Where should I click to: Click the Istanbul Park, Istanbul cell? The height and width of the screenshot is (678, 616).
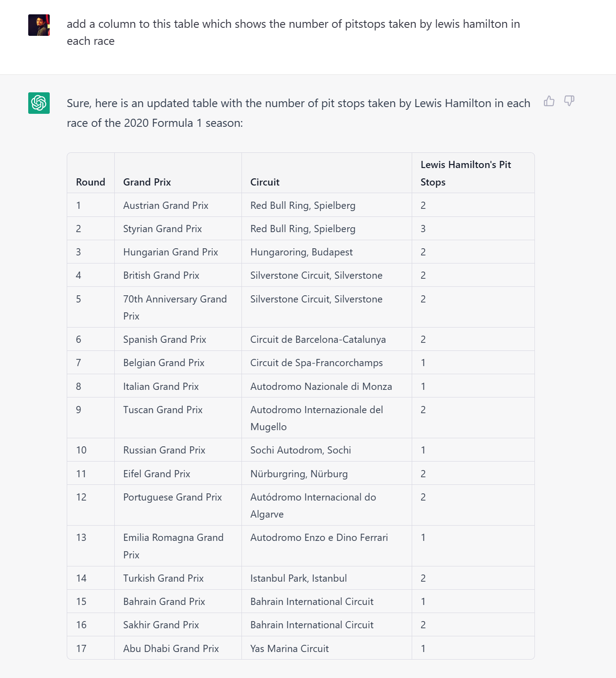(x=298, y=578)
